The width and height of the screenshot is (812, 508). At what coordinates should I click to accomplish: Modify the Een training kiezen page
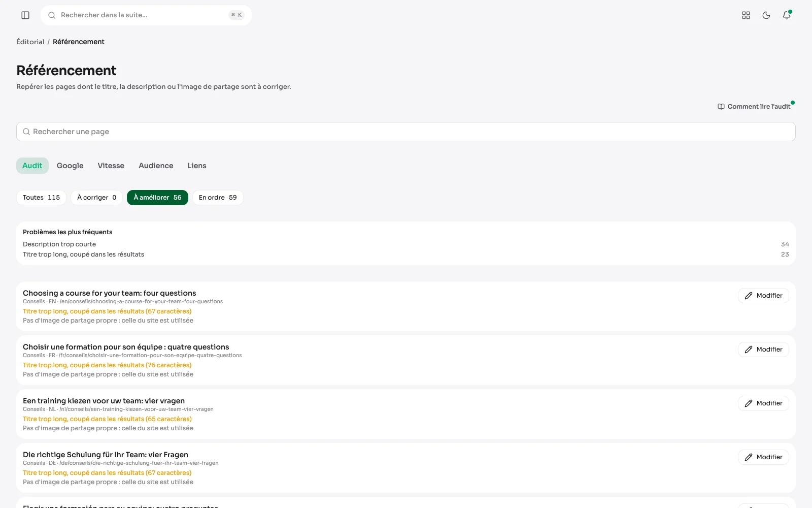click(763, 403)
